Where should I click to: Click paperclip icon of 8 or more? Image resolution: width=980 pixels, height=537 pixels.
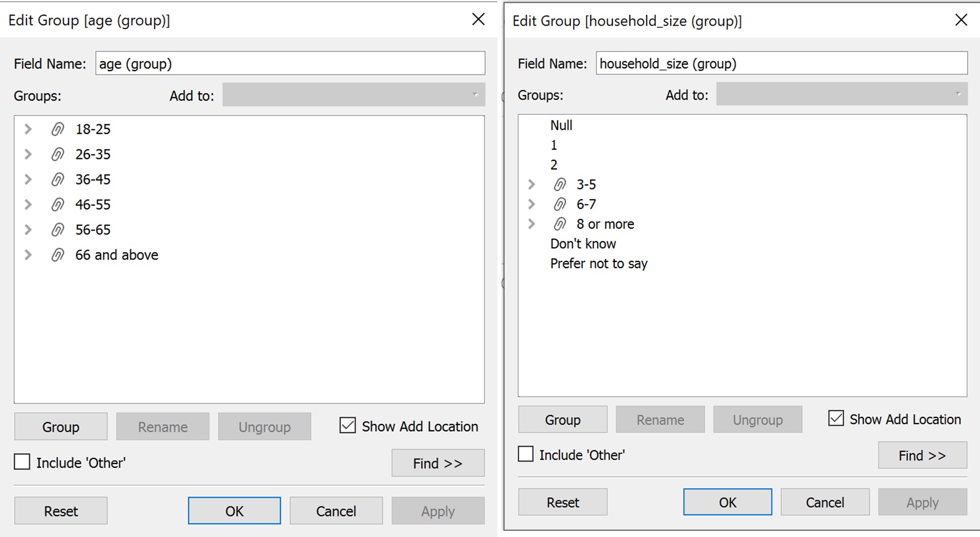(560, 224)
